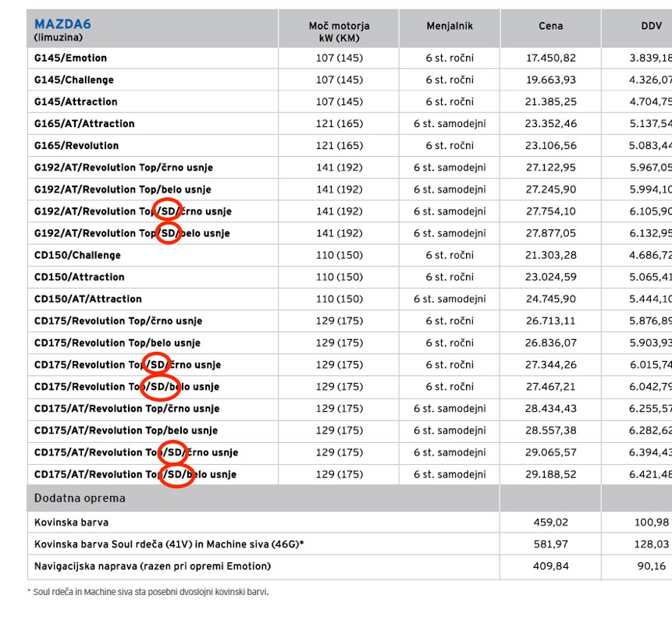Click "G192/AT/Revolution Top/belo usnje" model name
This screenshot has width=672, height=620.
point(123,190)
